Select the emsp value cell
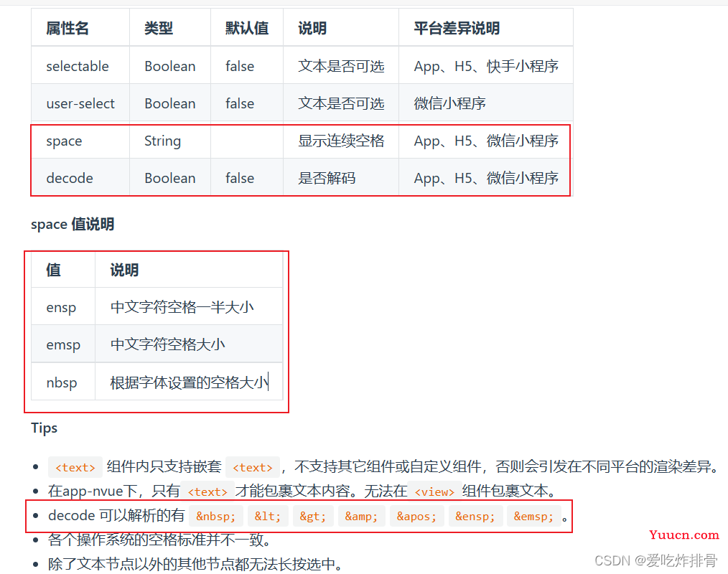The image size is (728, 574). pyautogui.click(x=63, y=344)
